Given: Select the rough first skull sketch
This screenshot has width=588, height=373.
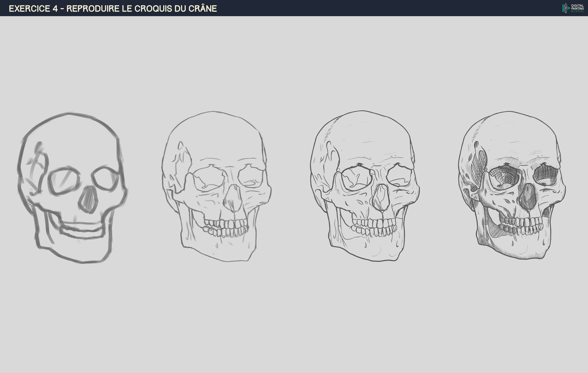Looking at the screenshot, I should click(x=72, y=188).
